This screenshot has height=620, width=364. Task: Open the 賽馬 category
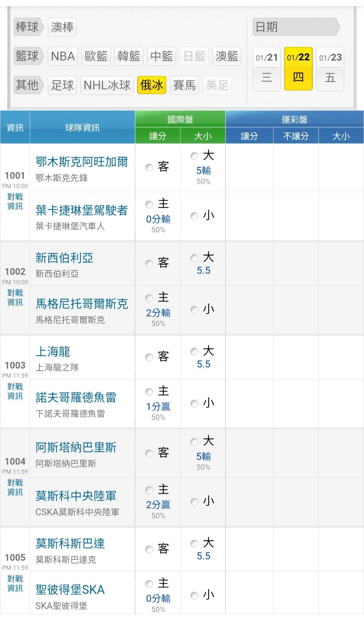(x=184, y=85)
